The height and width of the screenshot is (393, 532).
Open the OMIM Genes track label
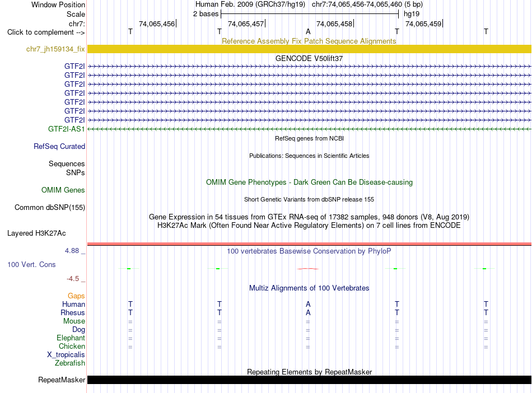63,190
